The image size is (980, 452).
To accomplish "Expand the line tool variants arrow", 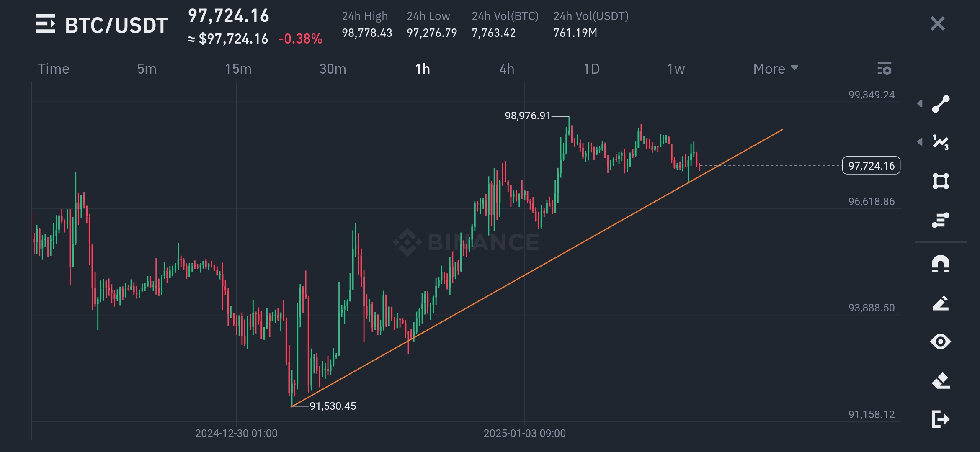I will click(x=920, y=103).
